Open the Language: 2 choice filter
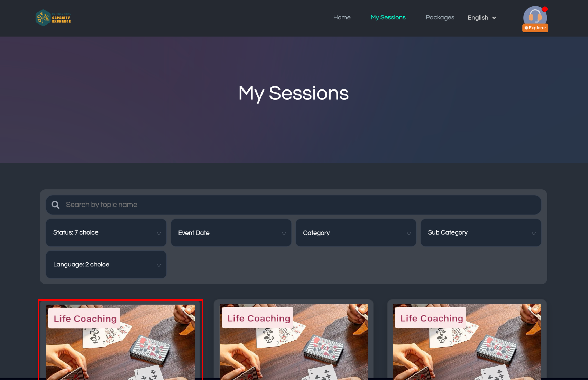Viewport: 588px width, 380px height. pyautogui.click(x=106, y=265)
